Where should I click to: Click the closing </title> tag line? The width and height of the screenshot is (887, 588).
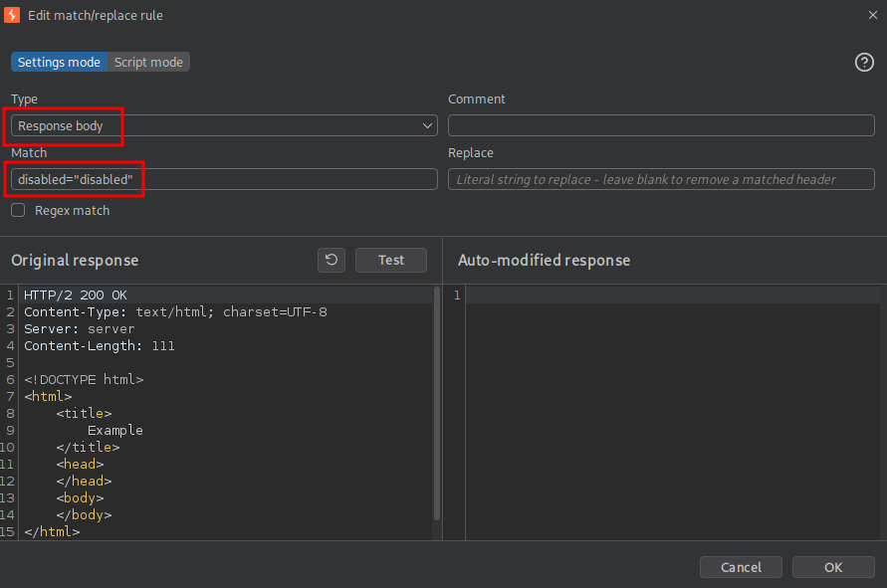tap(88, 448)
